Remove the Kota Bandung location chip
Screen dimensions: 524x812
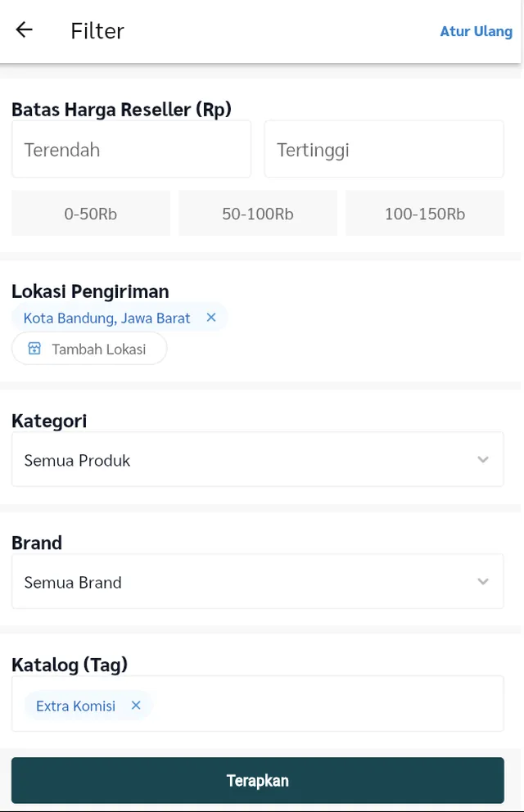coord(211,318)
